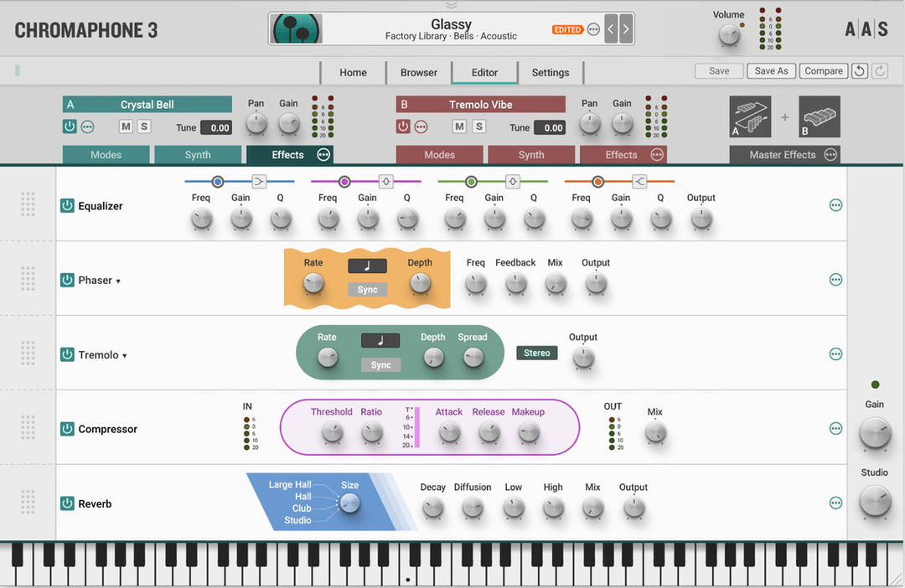Click the Save button

click(x=719, y=71)
